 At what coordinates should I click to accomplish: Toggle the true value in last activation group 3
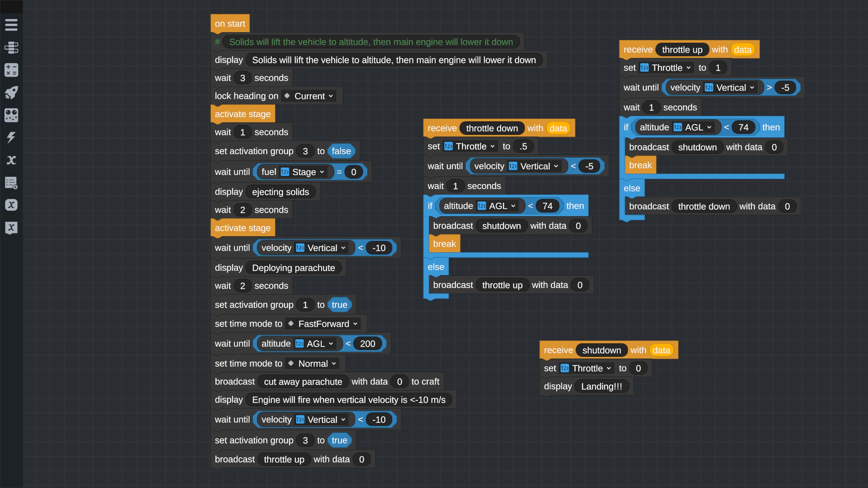[339, 440]
